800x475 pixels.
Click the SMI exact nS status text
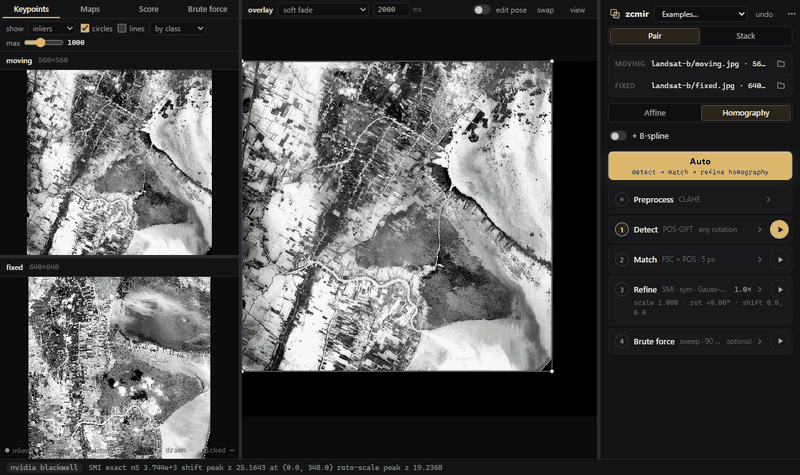click(x=265, y=467)
